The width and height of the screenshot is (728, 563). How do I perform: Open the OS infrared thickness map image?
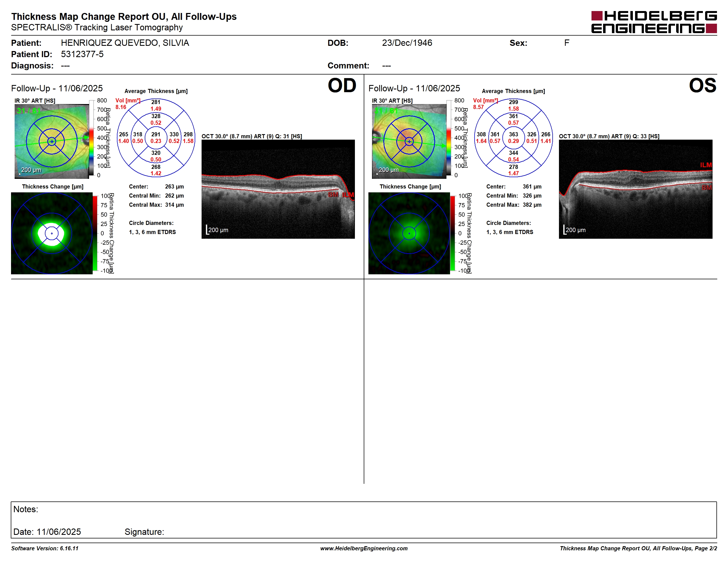click(x=409, y=141)
